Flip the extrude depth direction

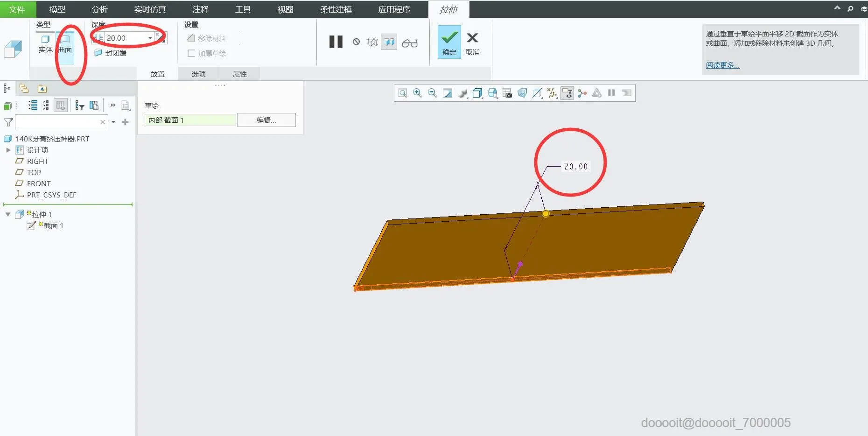point(161,38)
